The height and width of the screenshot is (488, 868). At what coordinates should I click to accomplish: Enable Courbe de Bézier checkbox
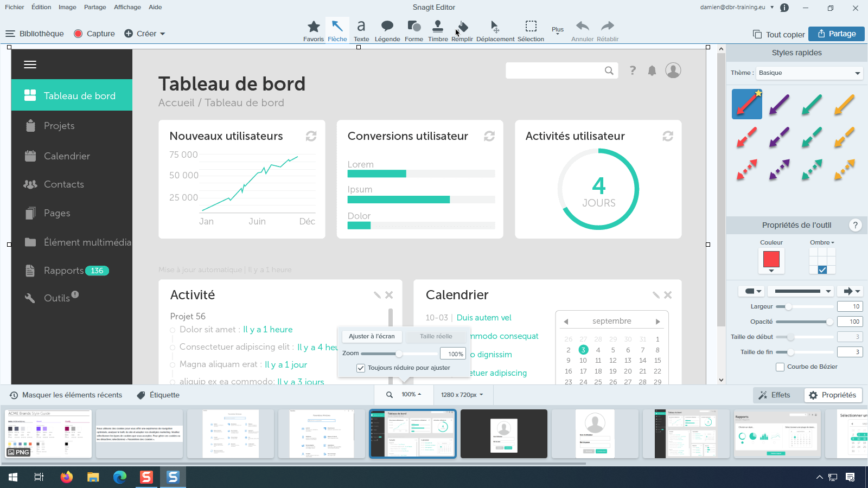coord(780,367)
